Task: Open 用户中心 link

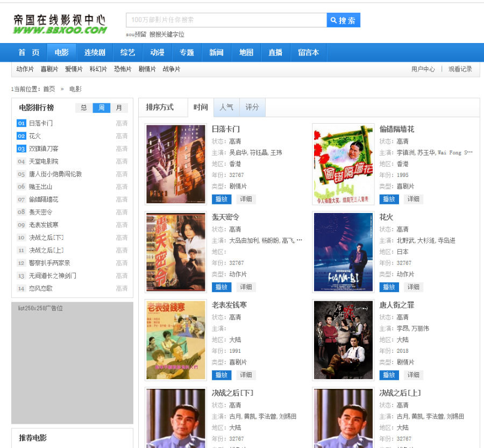Action: pyautogui.click(x=423, y=69)
